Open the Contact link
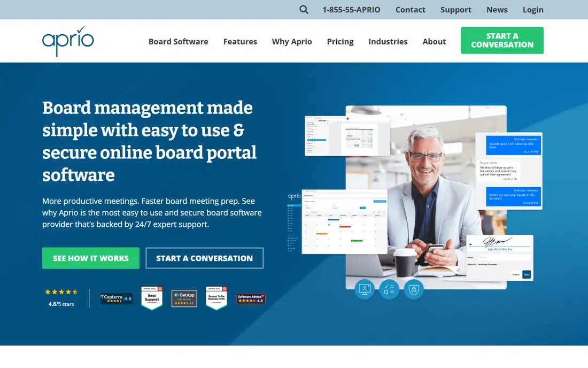This screenshot has height=368, width=588. [410, 10]
